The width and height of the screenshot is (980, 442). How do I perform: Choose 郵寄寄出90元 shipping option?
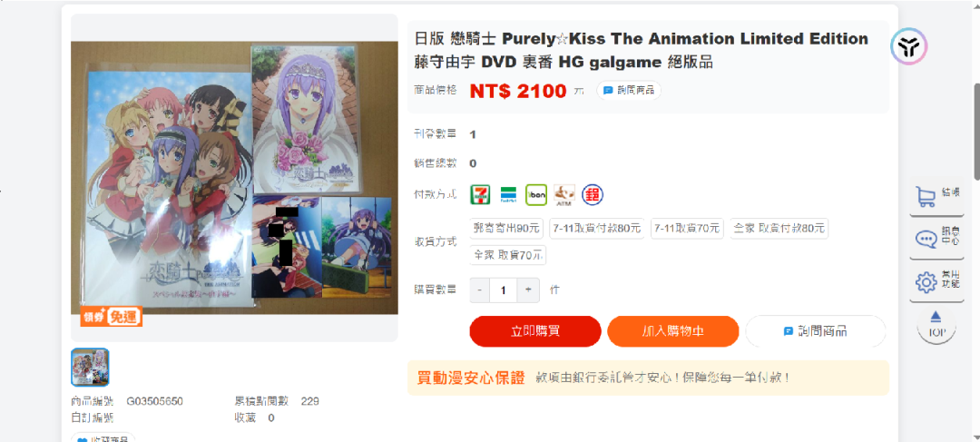point(507,228)
